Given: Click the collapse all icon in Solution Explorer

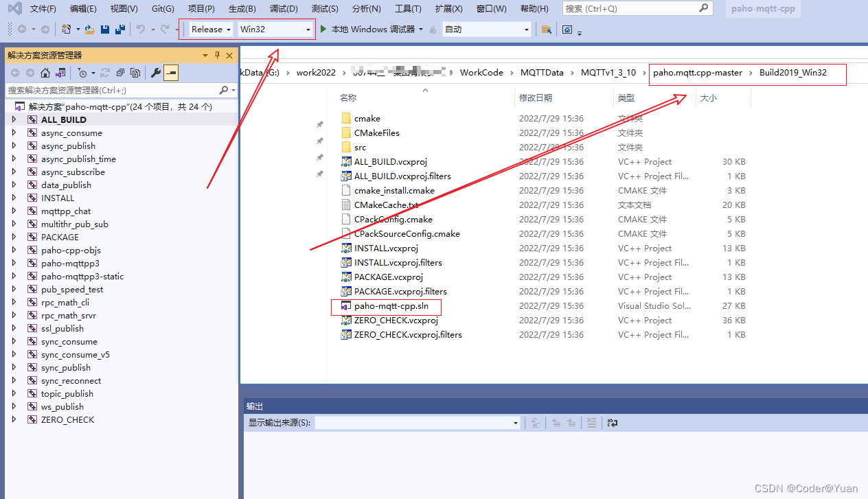Looking at the screenshot, I should point(120,73).
